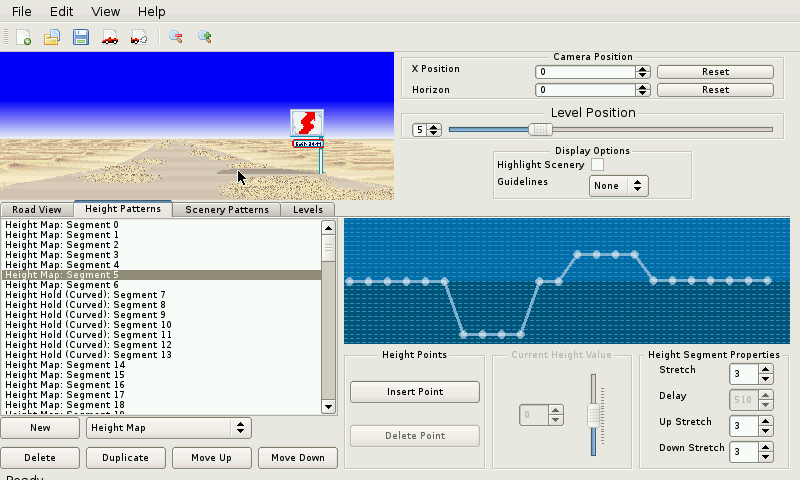Enable the Highlight Scenery checkbox
Screen dimensions: 800x480
click(598, 164)
